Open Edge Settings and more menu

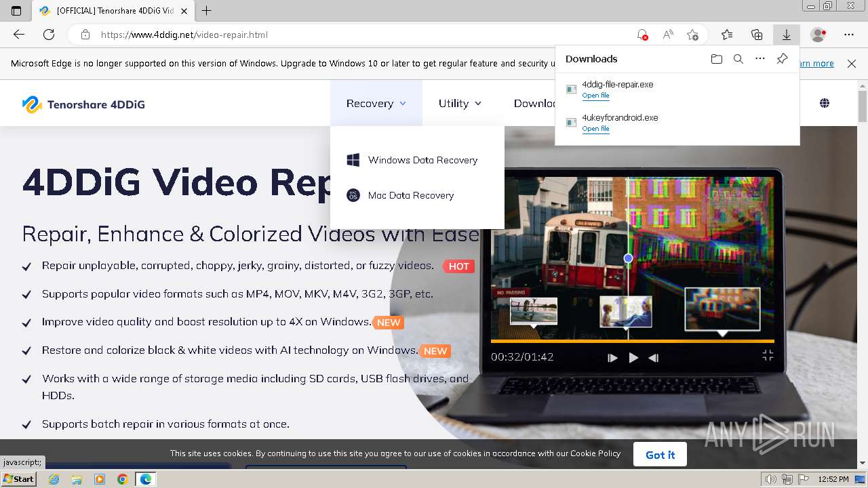pos(849,35)
